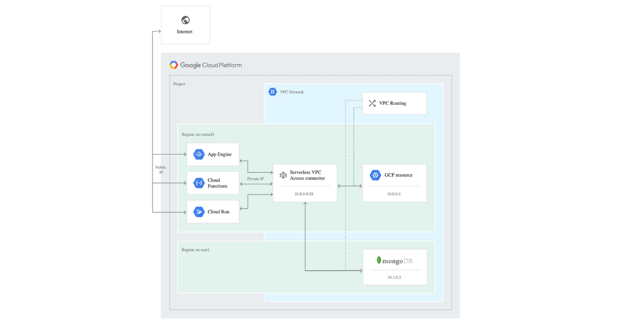Select the 10.0.0.4 address under GCP resource

395,194
